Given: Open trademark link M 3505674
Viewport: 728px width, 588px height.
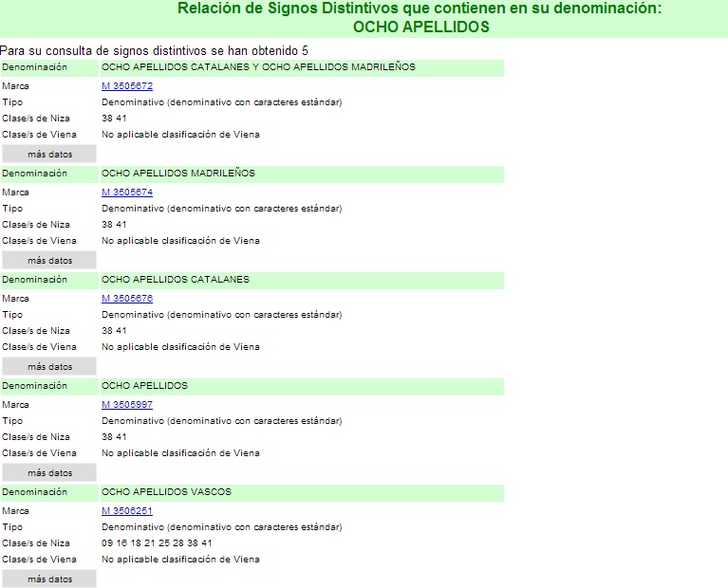Looking at the screenshot, I should (x=127, y=193).
